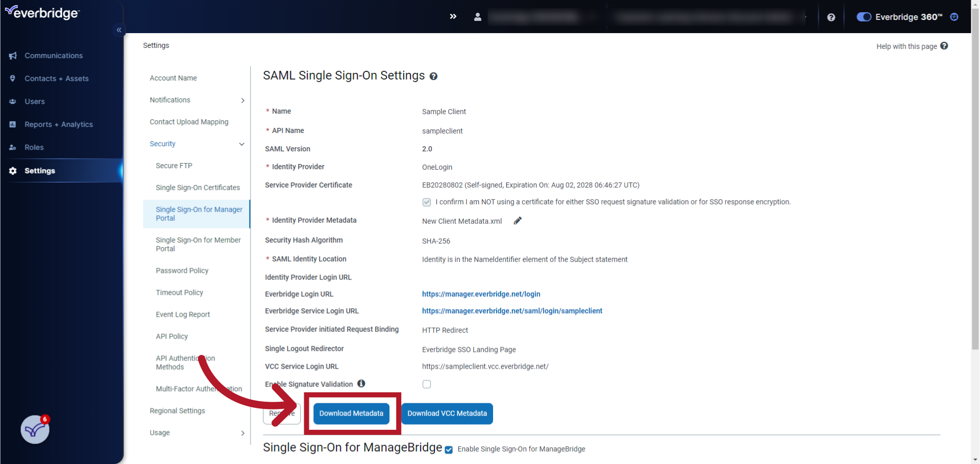Viewport: 980px width, 464px height.
Task: Select the Settings gear in the sidebar
Action: pos(12,171)
